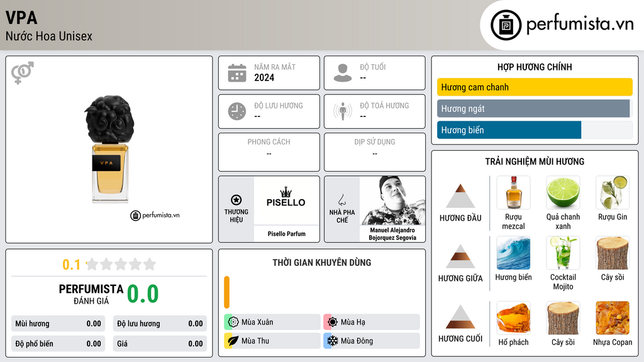Open the middle-note Cây sồi image
Screen dimensions: 644x362
(613, 253)
